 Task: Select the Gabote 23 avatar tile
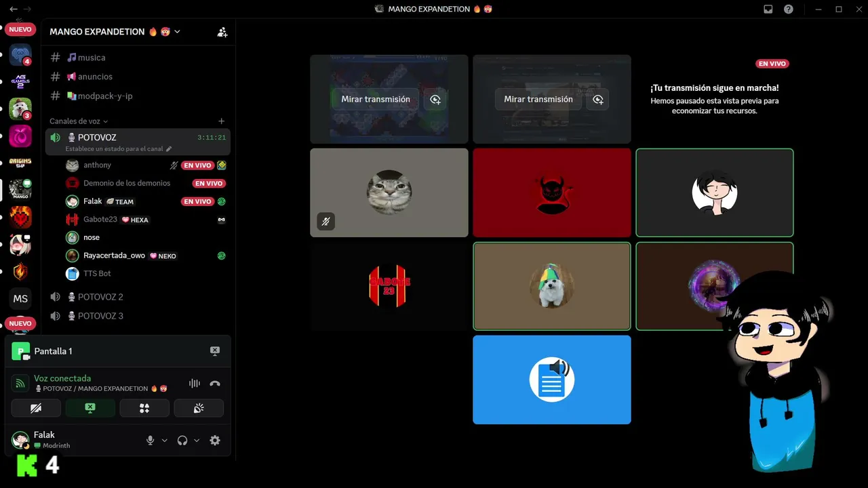tap(389, 286)
